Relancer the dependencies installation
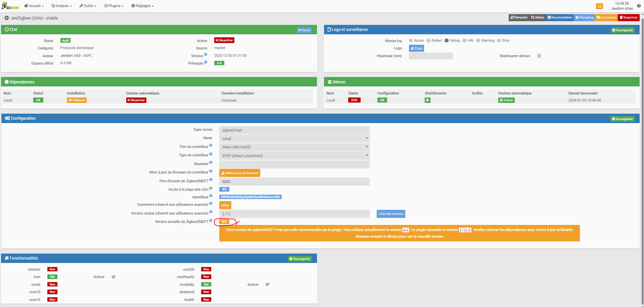644x307 pixels. tap(77, 100)
